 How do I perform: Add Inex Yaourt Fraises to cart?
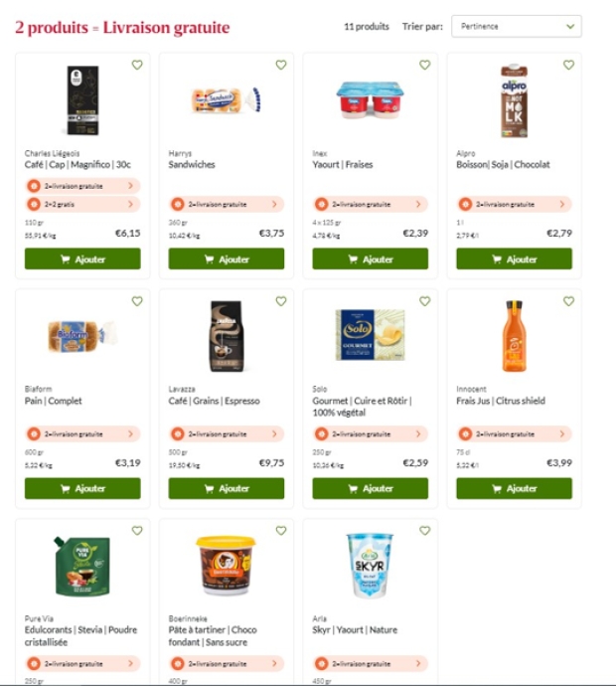(370, 258)
